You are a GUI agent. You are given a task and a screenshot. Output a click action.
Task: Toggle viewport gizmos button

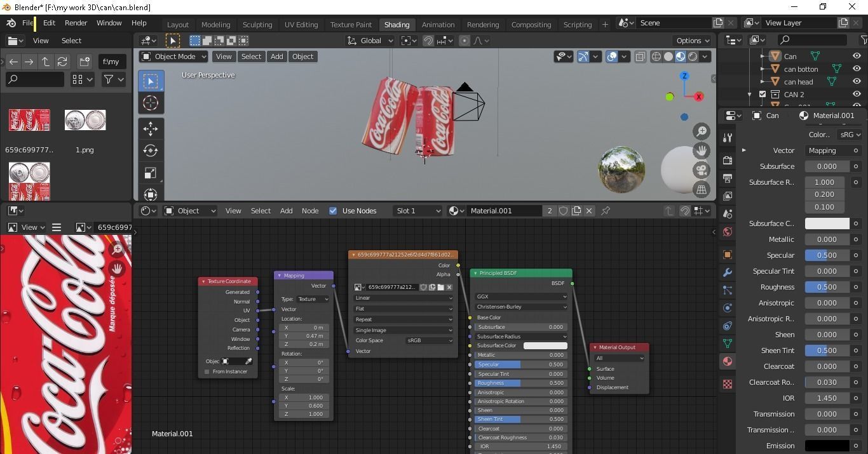point(583,57)
